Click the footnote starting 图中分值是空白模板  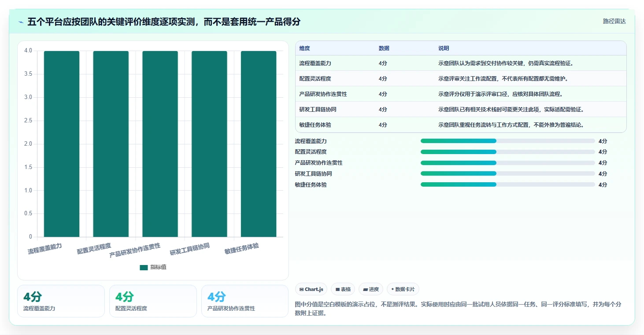(x=458, y=309)
